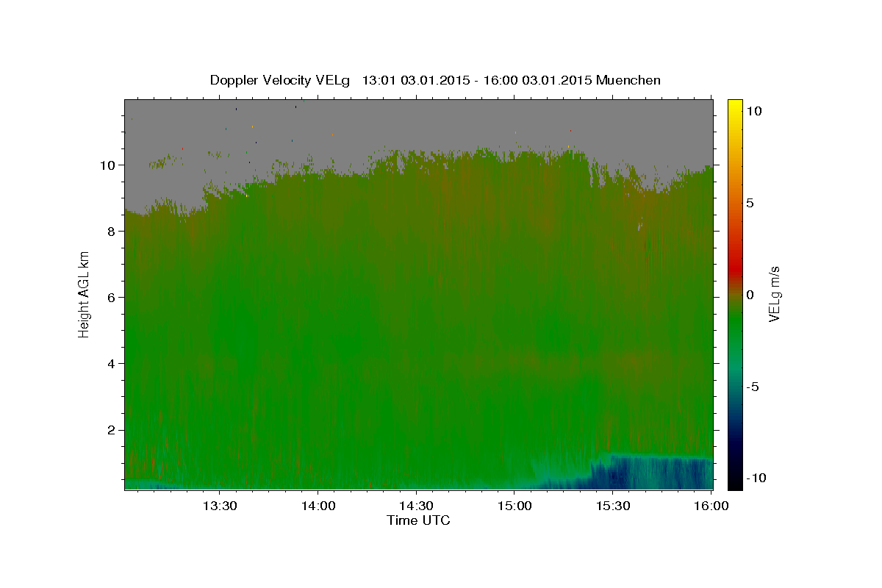Image resolution: width=882 pixels, height=588 pixels.
Task: Click 'Muenchen' in the plot title
Action: (628, 80)
